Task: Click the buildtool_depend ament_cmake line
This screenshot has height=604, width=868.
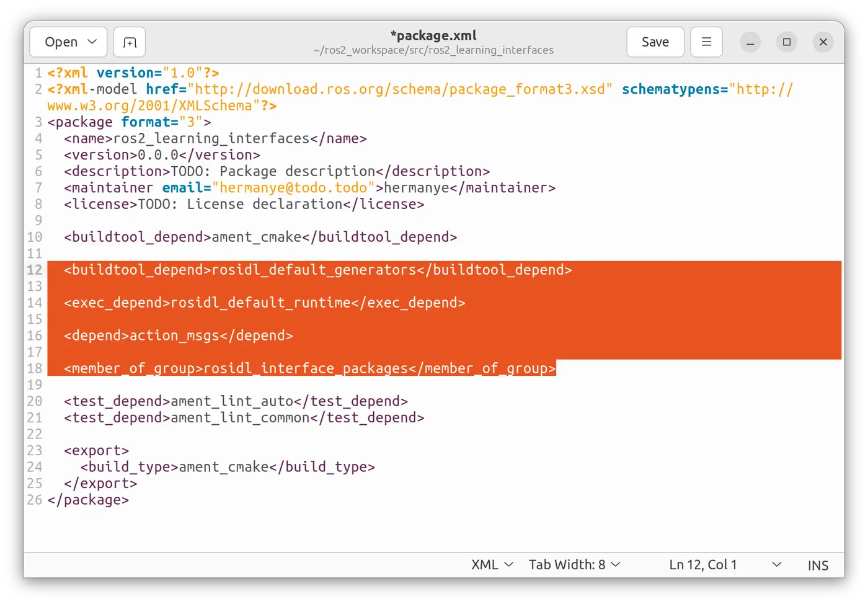Action: [x=260, y=237]
